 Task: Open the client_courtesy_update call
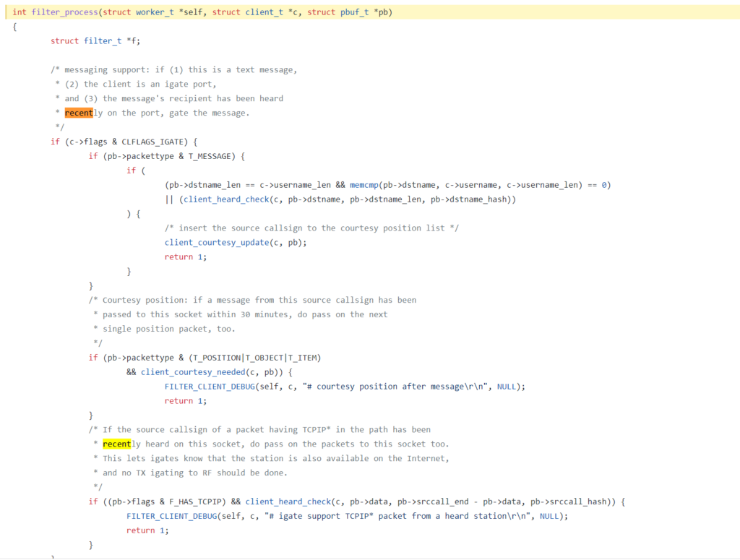[x=217, y=243]
